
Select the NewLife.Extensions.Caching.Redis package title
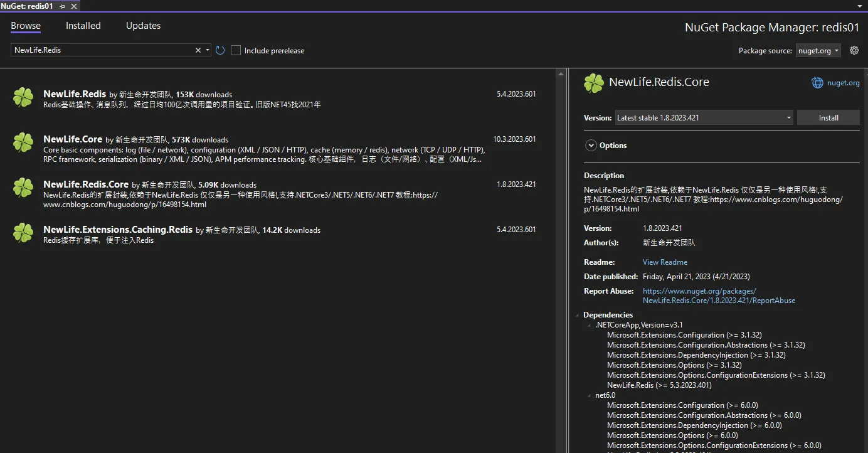118,230
